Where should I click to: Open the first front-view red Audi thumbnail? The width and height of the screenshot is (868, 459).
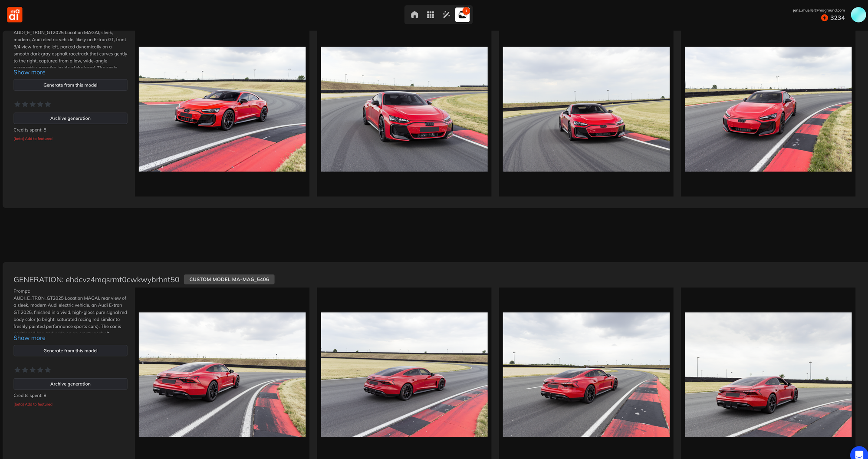(x=222, y=109)
